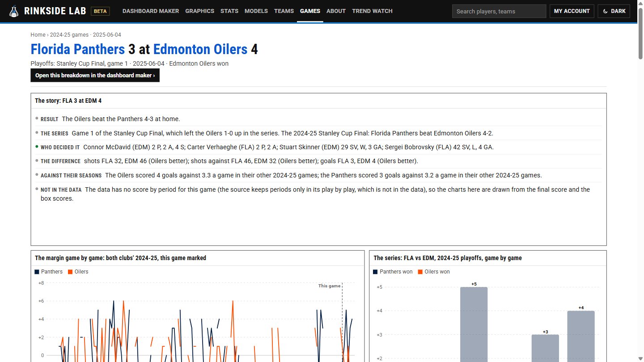Click the Rinkside Lab flask logo icon
The height and width of the screenshot is (362, 644).
click(14, 11)
